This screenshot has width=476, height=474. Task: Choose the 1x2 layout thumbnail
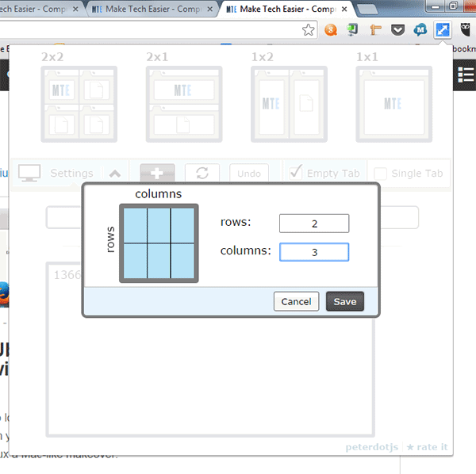point(289,104)
